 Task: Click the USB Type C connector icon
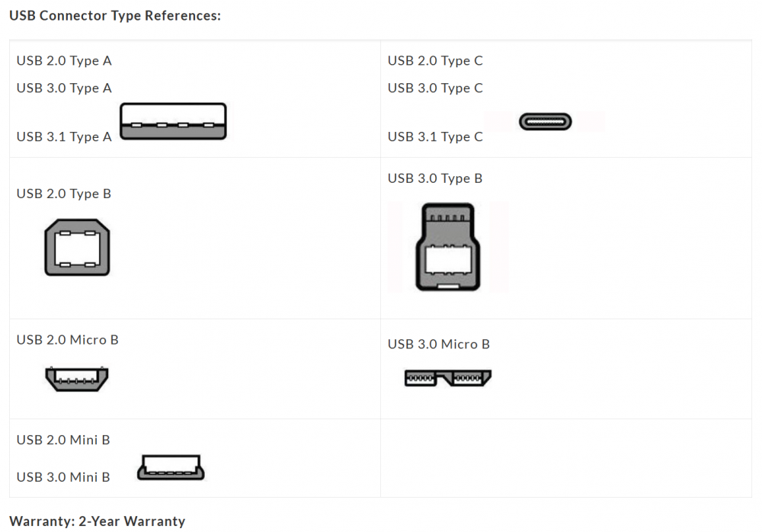(x=545, y=122)
